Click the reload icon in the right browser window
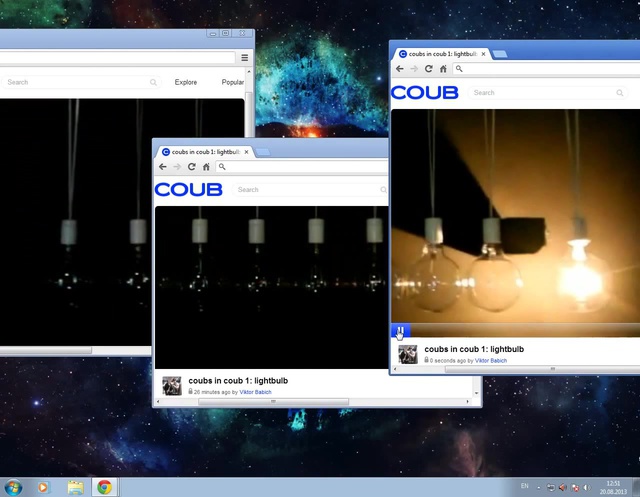Viewport: 640px width, 497px height. point(428,69)
